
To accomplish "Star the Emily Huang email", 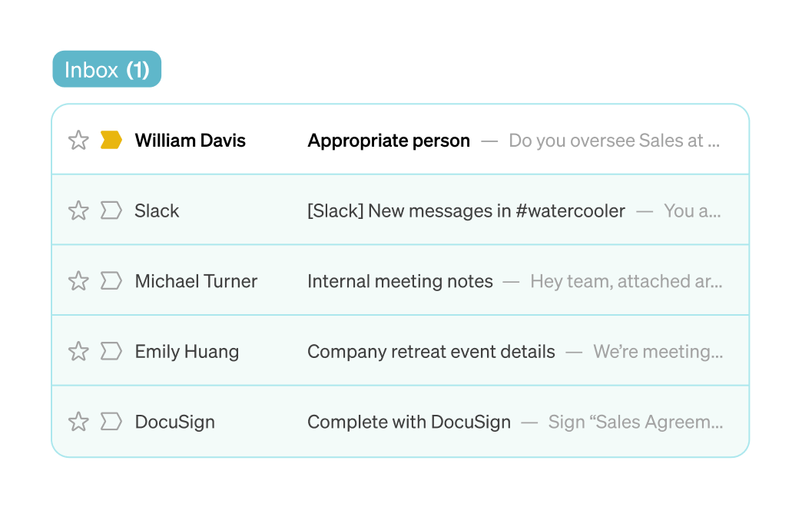I will (x=78, y=352).
